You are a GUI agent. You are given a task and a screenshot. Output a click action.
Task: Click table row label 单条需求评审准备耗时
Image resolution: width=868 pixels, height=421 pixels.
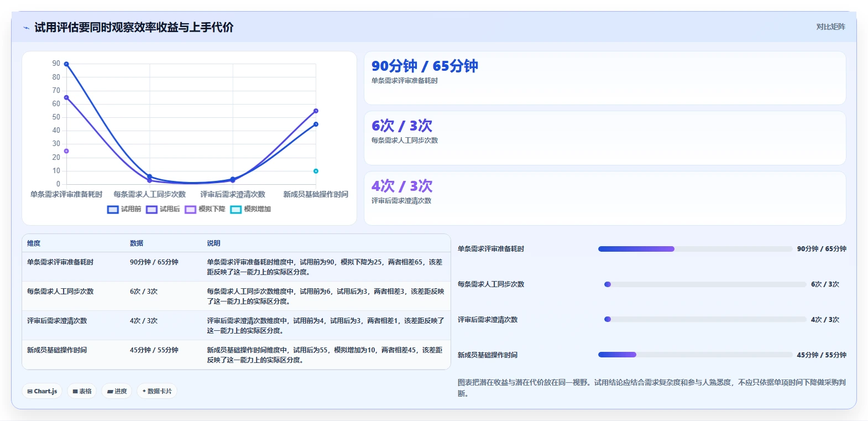click(60, 262)
